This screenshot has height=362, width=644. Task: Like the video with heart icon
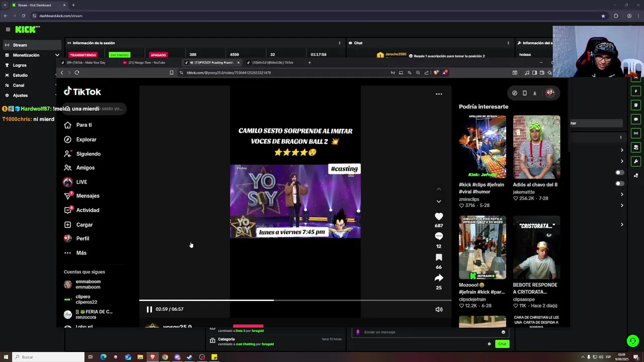[x=439, y=216]
